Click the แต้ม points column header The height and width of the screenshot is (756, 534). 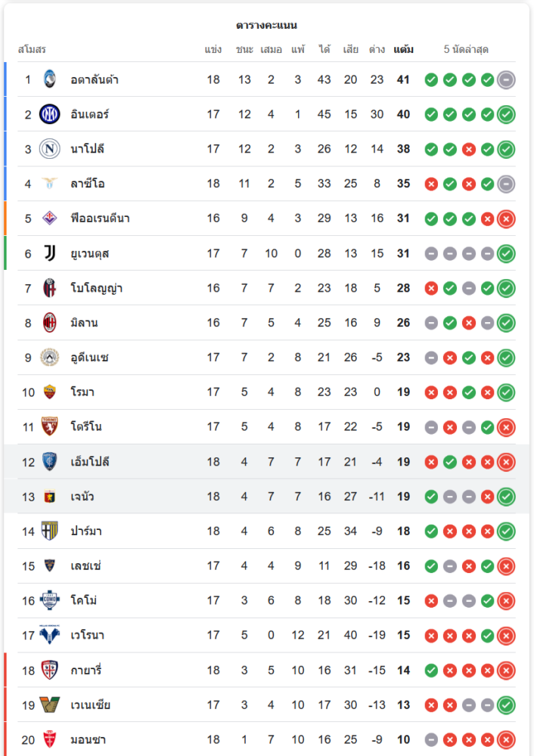point(403,50)
